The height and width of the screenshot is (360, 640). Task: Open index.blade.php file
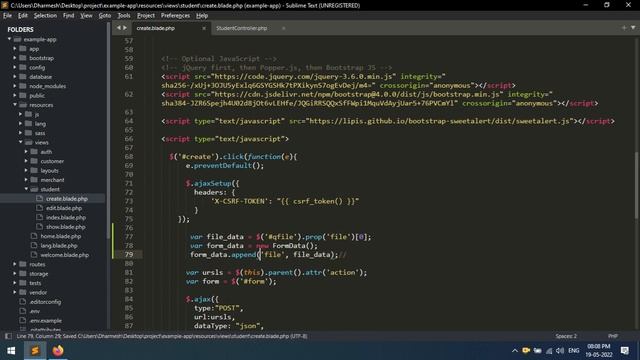click(66, 218)
